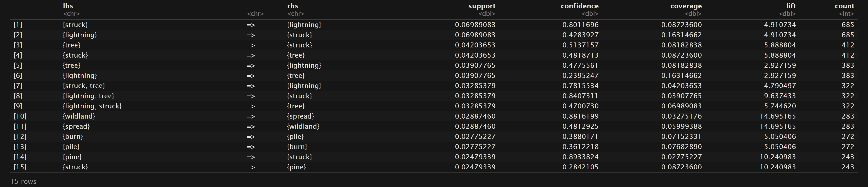868x187 pixels.
Task: Click the lhs column header
Action: [68, 6]
